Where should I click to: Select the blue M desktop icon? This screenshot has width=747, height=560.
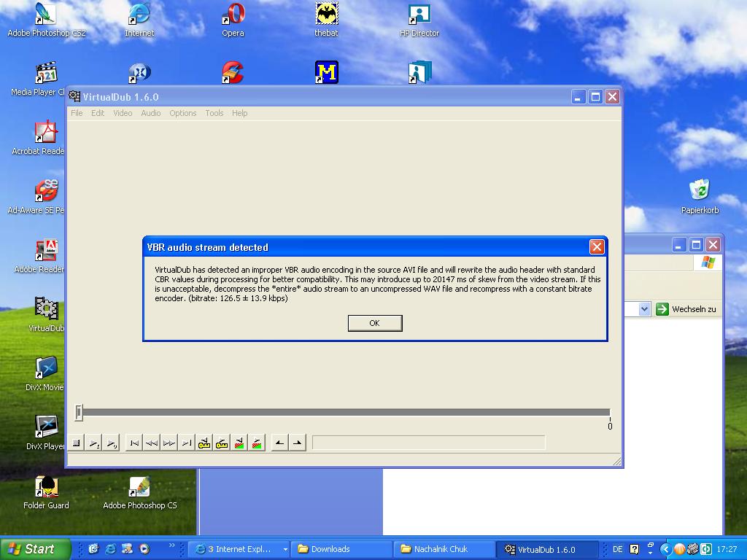click(326, 72)
